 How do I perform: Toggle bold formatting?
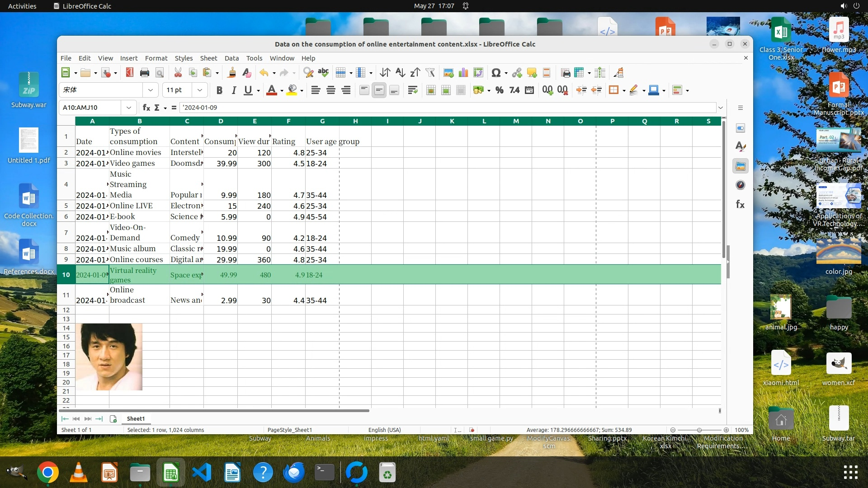point(219,90)
